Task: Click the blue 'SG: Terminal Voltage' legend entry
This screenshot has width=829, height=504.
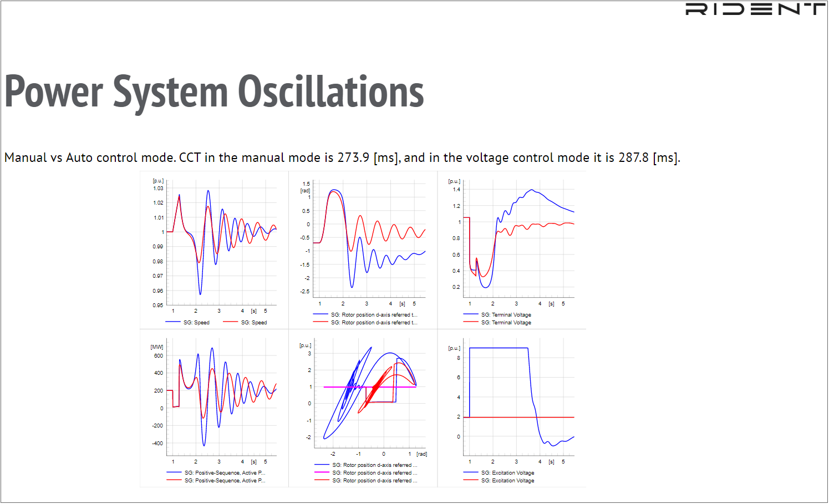Action: pyautogui.click(x=497, y=315)
